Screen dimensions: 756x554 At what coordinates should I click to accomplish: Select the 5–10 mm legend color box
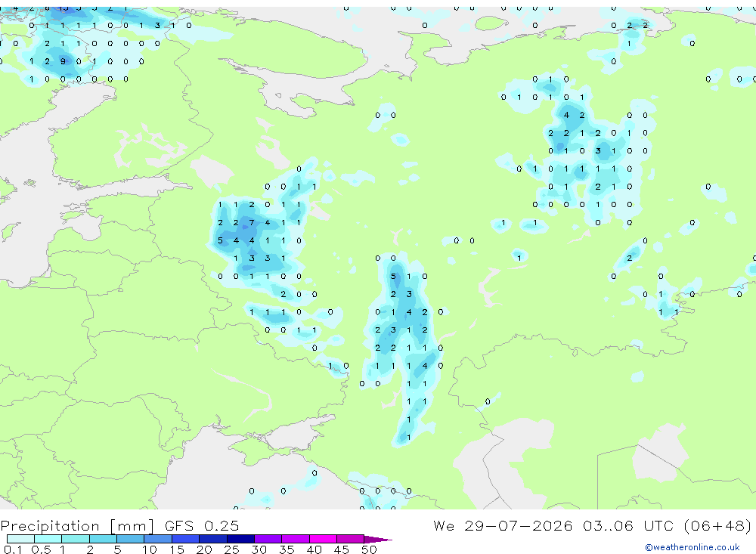130,539
